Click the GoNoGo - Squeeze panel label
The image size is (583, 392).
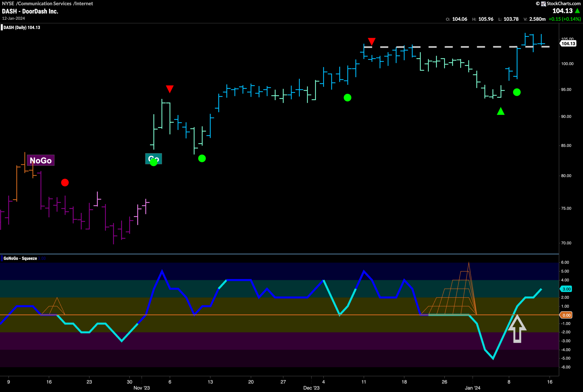coord(20,258)
